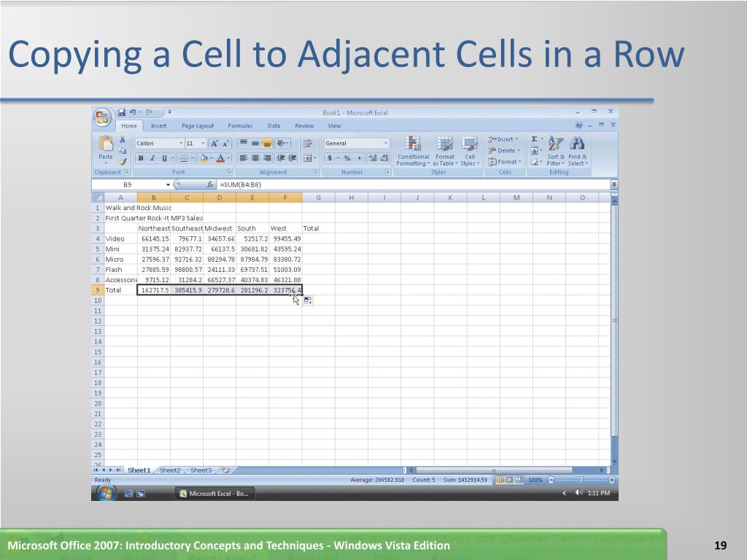Click the Auto Fill Options smart tag
The height and width of the screenshot is (560, 747).
coord(308,300)
